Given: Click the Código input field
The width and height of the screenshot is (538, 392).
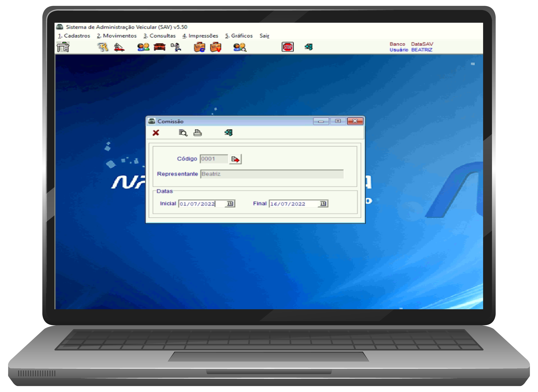Looking at the screenshot, I should coord(214,159).
